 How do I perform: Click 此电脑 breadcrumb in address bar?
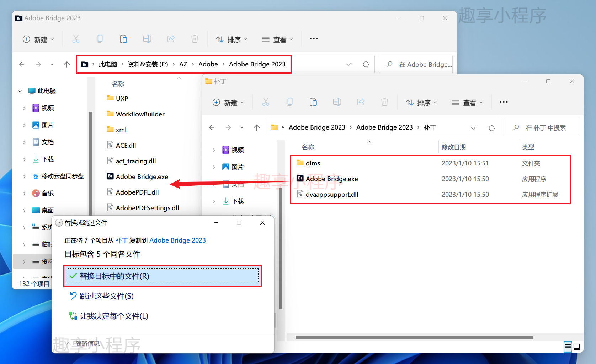[108, 64]
